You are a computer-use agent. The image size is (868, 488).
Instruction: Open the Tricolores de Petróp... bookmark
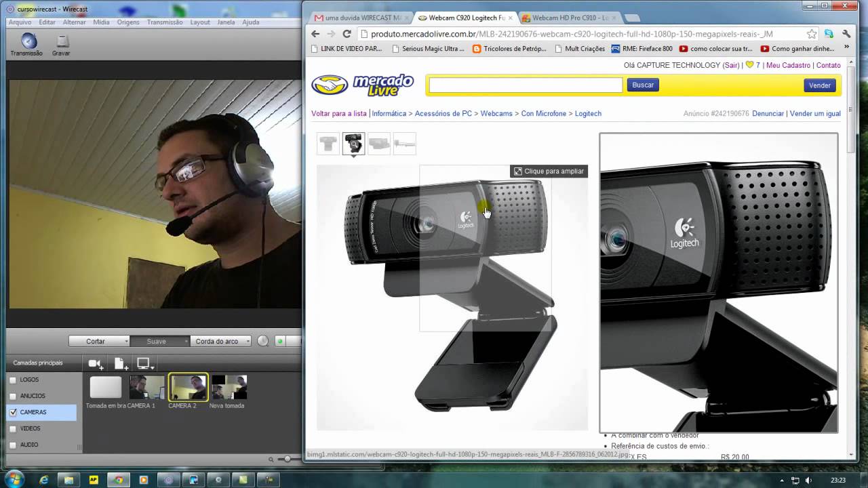[x=509, y=49]
